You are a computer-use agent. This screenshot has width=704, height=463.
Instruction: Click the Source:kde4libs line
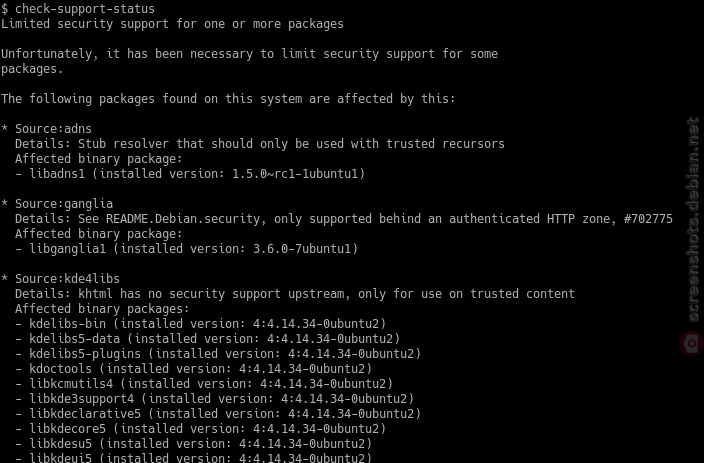pos(60,279)
